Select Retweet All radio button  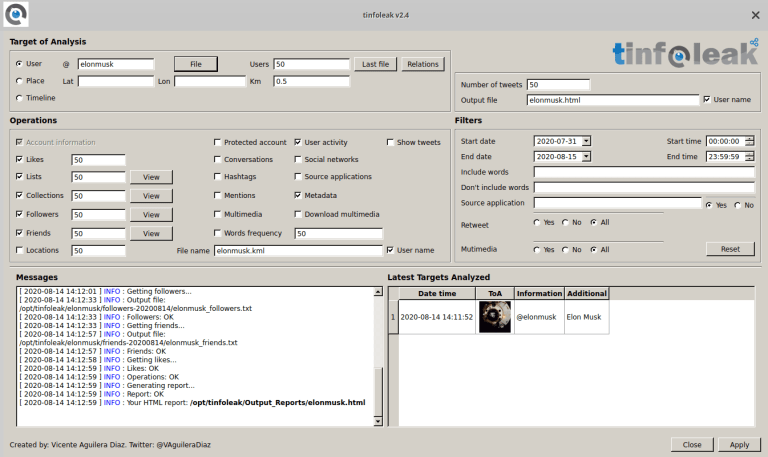click(x=594, y=222)
